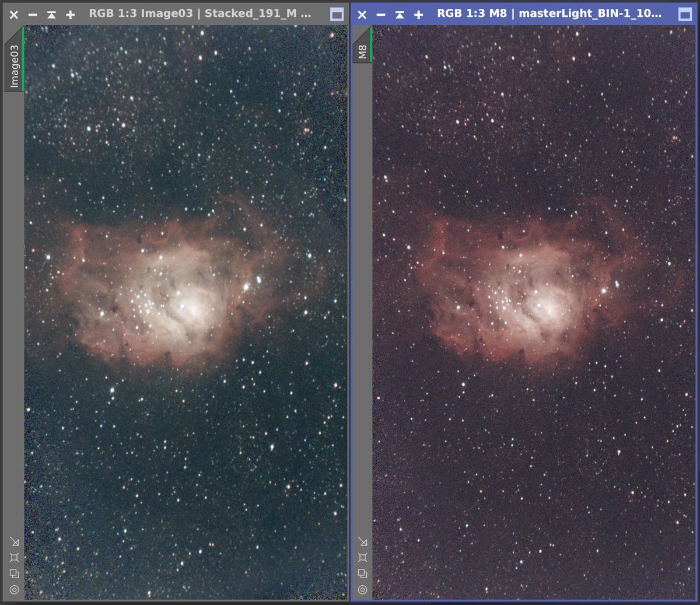
Task: Click the fit-view square icon in M8
Action: click(362, 558)
